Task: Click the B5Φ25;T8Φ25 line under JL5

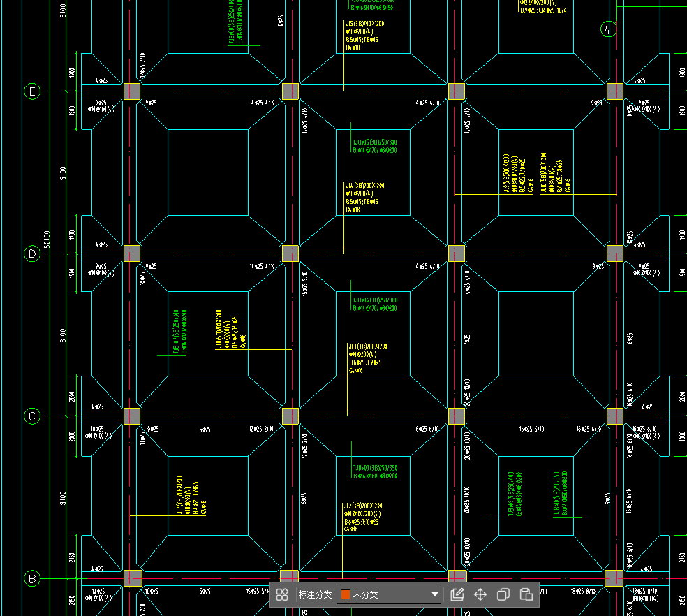Action: 362,39
